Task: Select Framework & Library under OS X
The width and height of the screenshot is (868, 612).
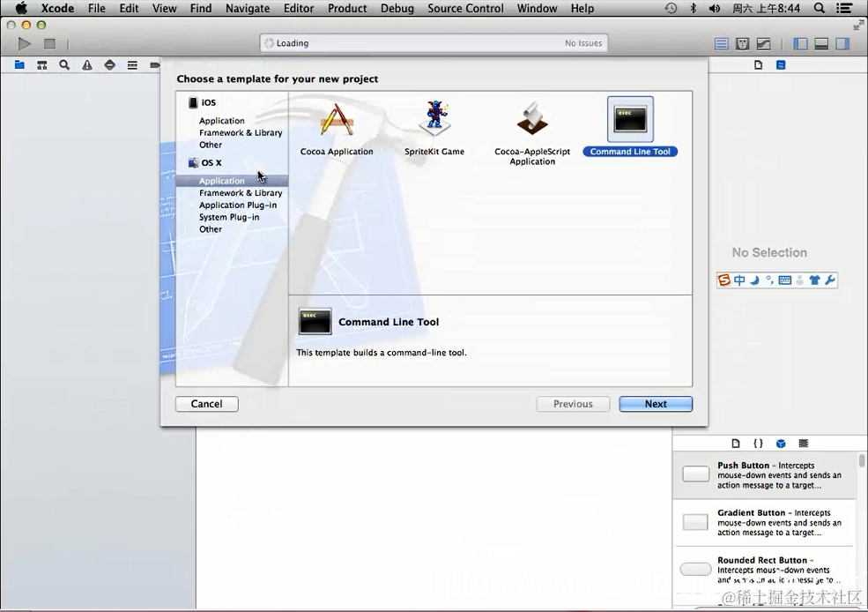Action: click(241, 193)
